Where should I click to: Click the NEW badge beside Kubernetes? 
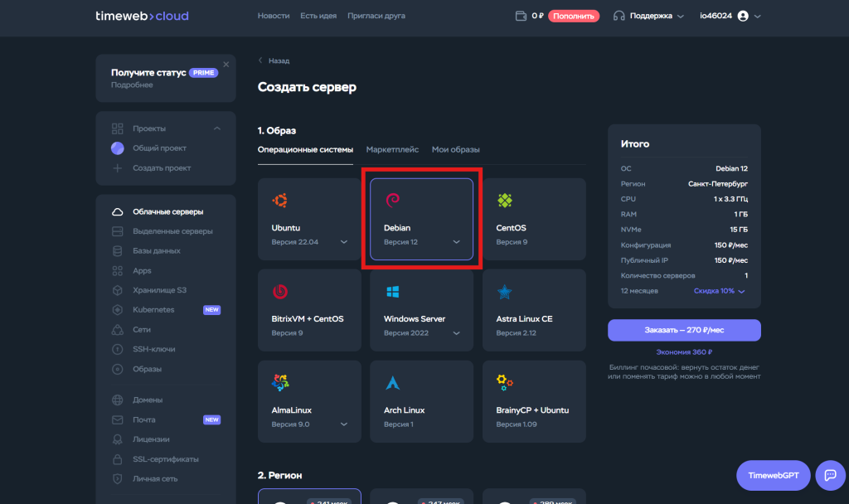click(x=211, y=310)
